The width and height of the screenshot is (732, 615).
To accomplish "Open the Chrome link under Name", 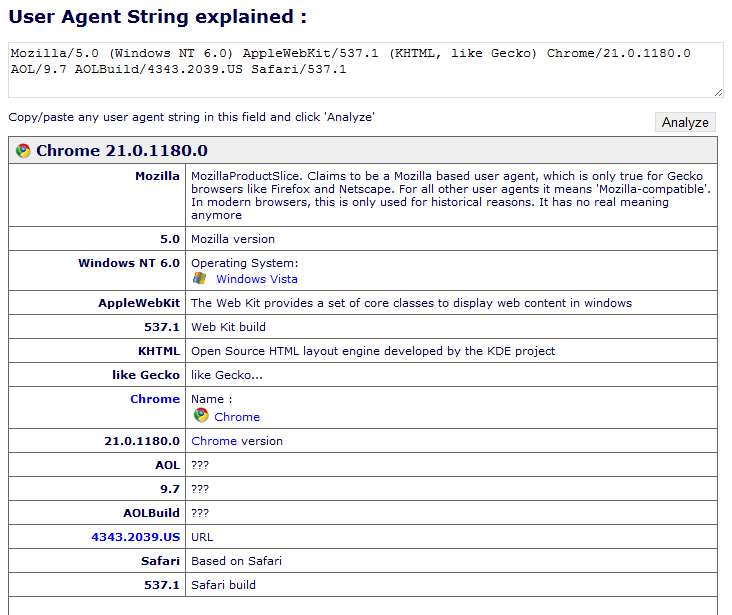I will [237, 417].
